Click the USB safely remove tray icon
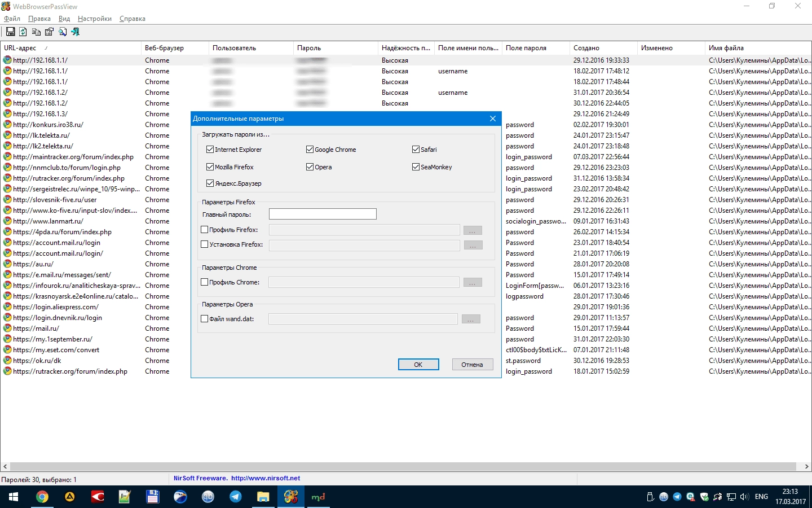Screen dimensions: 812x508 click(650, 497)
